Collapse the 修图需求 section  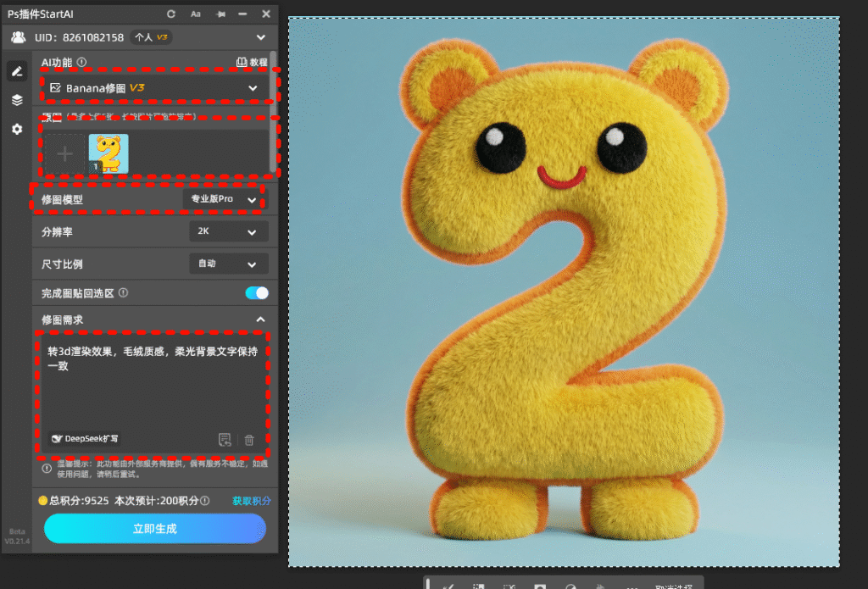(x=260, y=320)
